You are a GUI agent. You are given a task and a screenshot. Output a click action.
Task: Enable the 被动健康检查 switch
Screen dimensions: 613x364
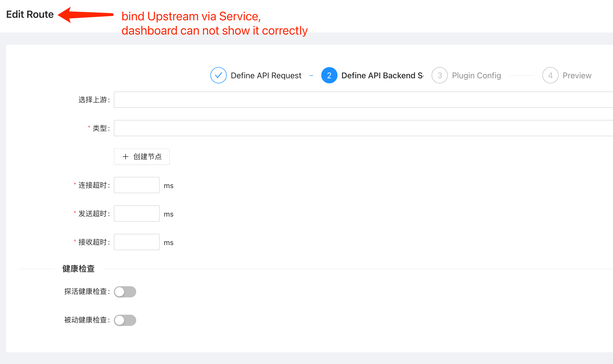point(125,320)
